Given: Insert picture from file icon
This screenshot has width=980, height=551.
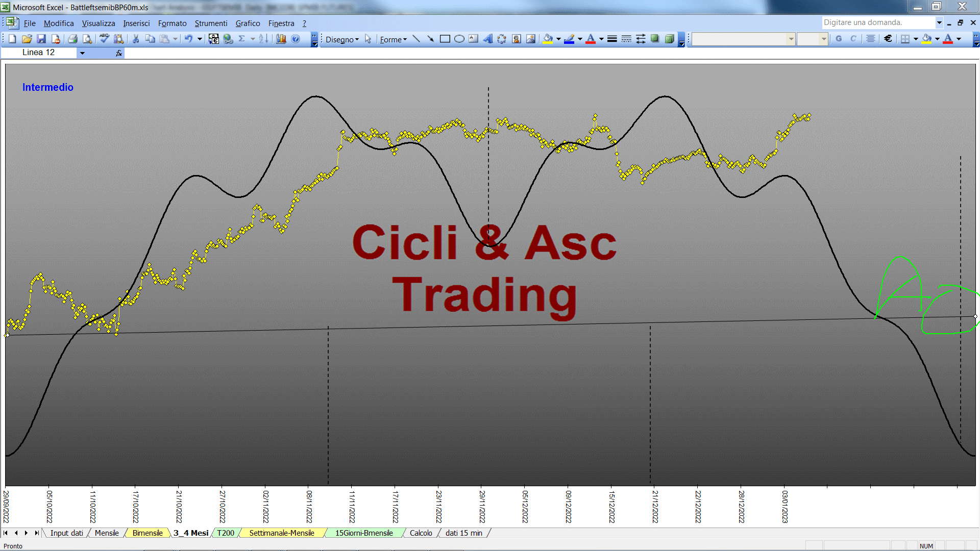Looking at the screenshot, I should click(531, 39).
